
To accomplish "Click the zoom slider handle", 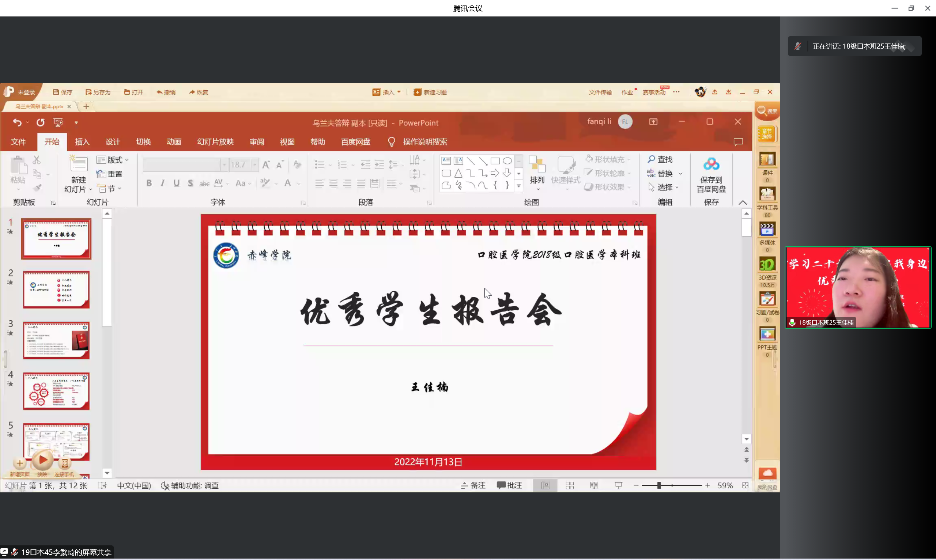I will [658, 485].
